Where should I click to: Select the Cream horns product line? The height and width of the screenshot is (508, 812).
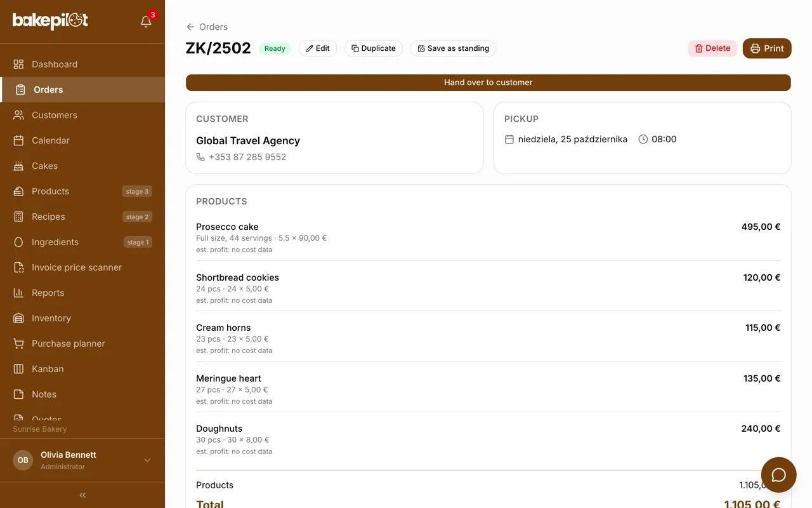[x=488, y=338]
